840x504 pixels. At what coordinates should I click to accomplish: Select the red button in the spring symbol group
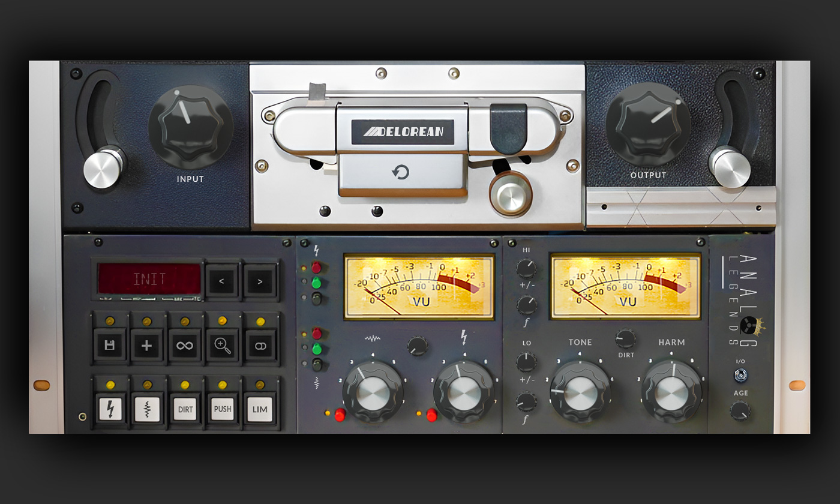(x=317, y=334)
